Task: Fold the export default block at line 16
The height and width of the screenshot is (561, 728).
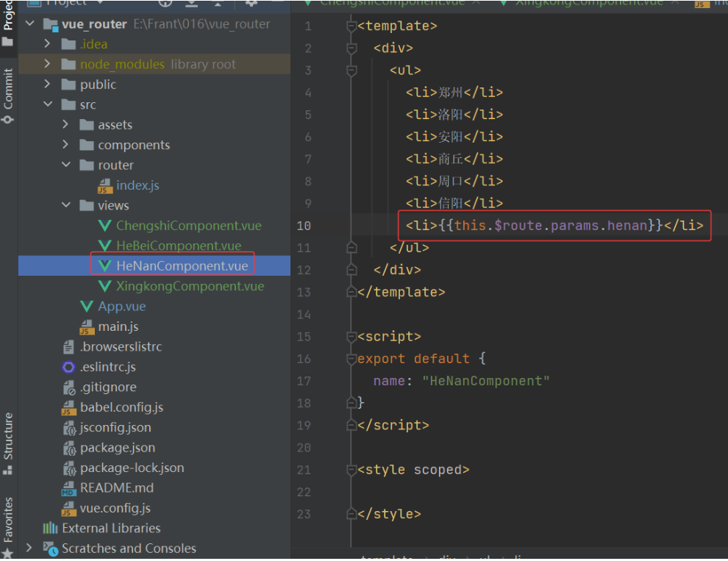Action: click(351, 359)
